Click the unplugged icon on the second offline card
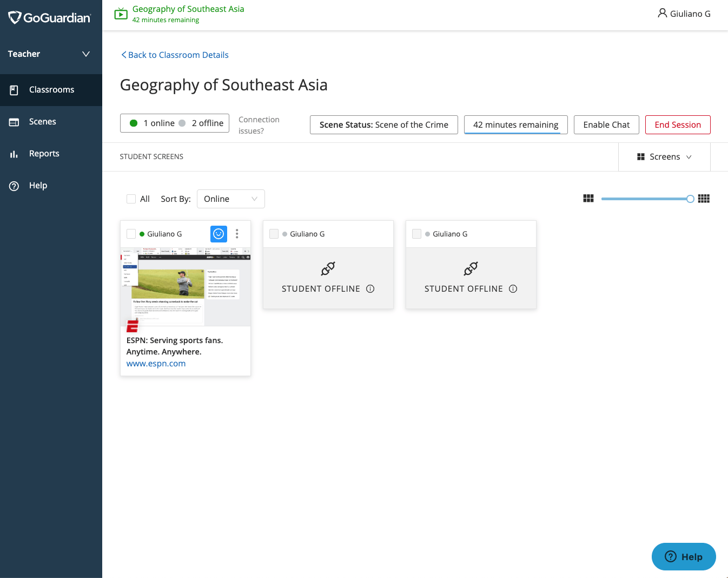728x578 pixels. point(471,268)
